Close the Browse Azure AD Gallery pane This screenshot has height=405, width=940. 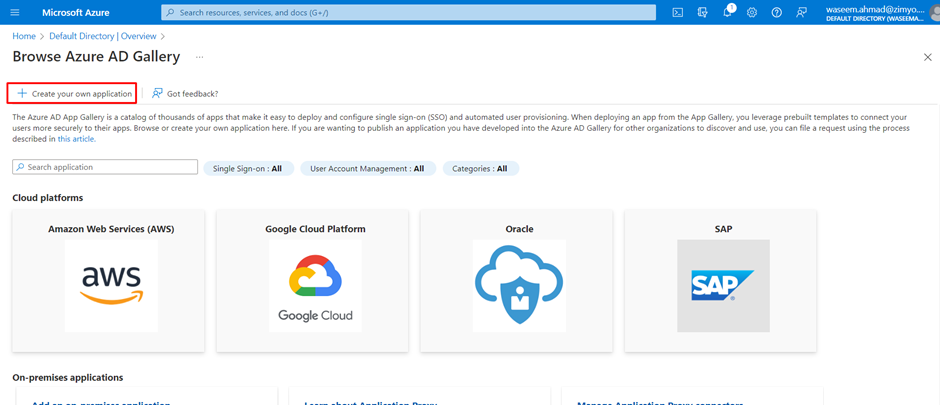(x=927, y=58)
